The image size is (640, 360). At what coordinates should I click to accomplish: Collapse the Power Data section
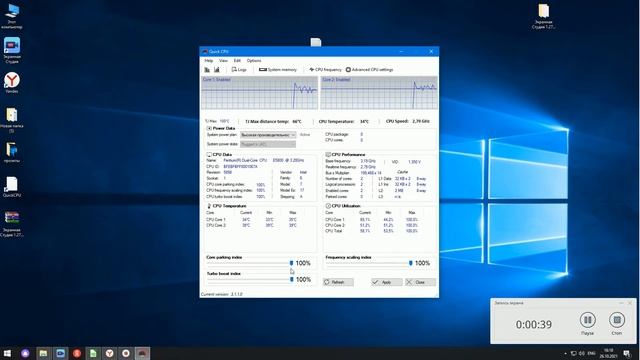209,128
